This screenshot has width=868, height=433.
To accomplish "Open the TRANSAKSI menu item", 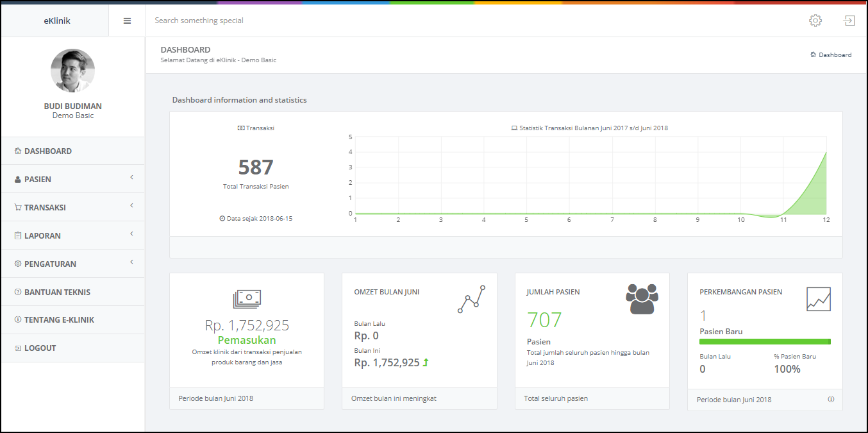I will coord(73,208).
